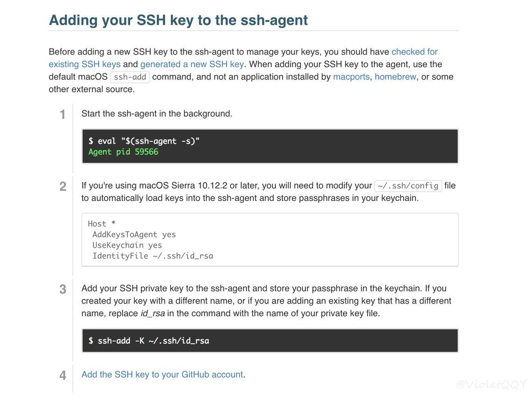Click the eval ssh-agent command line
Image resolution: width=532 pixels, height=403 pixels.
tap(144, 141)
